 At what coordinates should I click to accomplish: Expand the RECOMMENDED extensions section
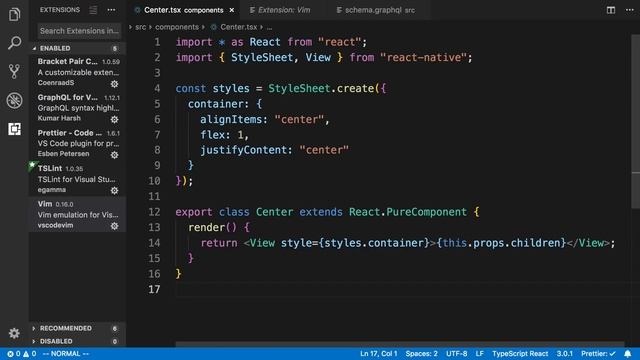[76, 328]
